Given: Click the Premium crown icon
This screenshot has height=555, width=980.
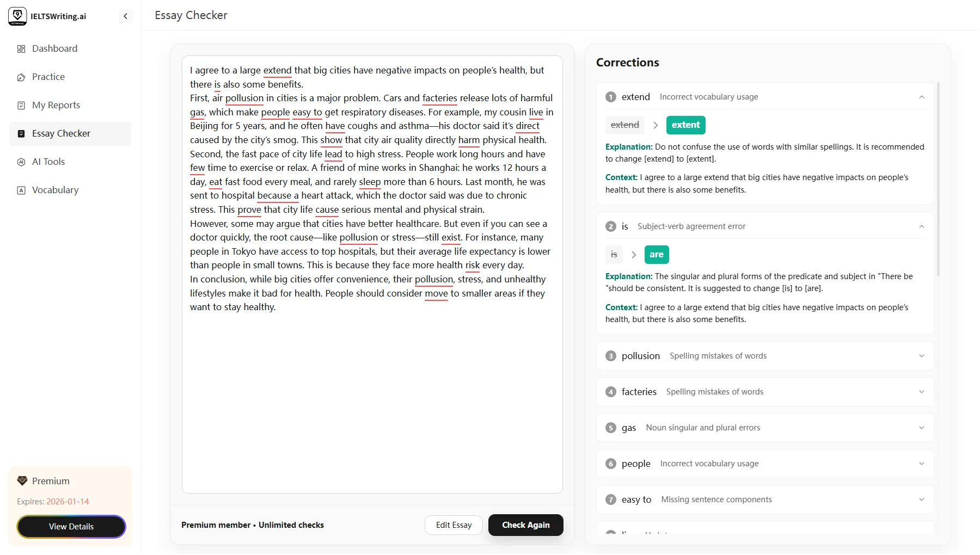Looking at the screenshot, I should tap(22, 480).
